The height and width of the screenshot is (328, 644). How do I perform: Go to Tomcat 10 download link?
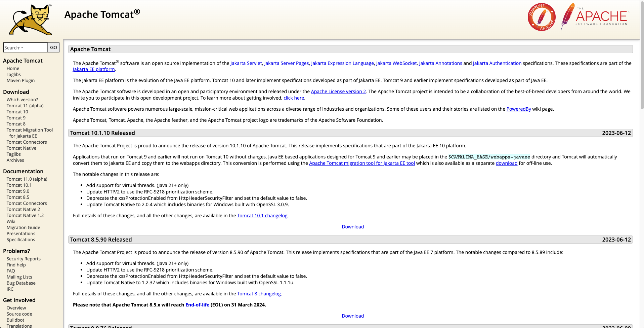point(17,112)
